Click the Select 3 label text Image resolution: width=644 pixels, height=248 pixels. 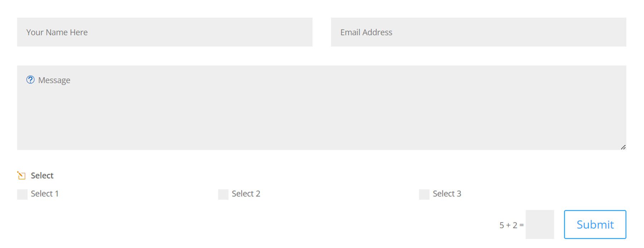(447, 194)
